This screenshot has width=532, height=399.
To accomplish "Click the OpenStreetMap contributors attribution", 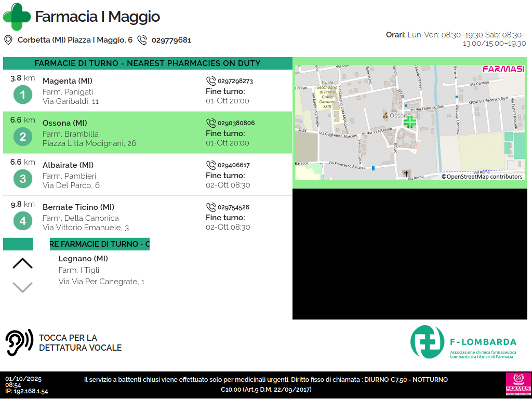I will pyautogui.click(x=482, y=177).
